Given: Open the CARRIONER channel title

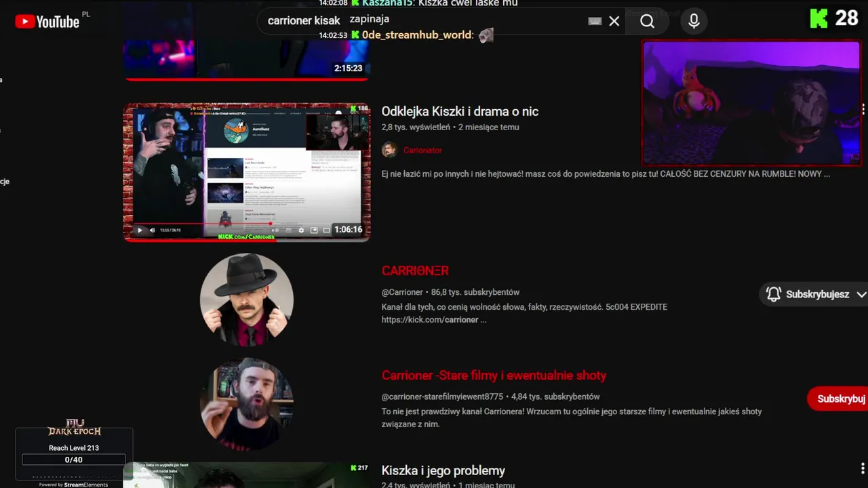Looking at the screenshot, I should pos(415,270).
